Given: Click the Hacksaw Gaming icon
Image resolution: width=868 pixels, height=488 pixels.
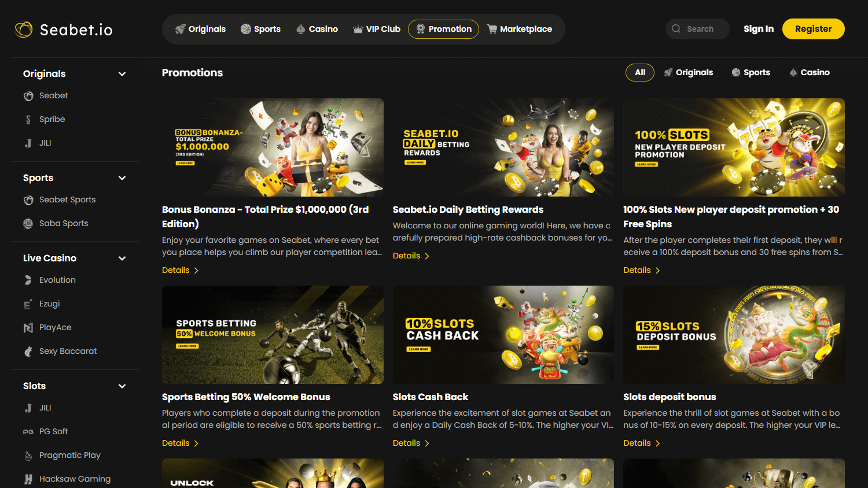Looking at the screenshot, I should 28,479.
